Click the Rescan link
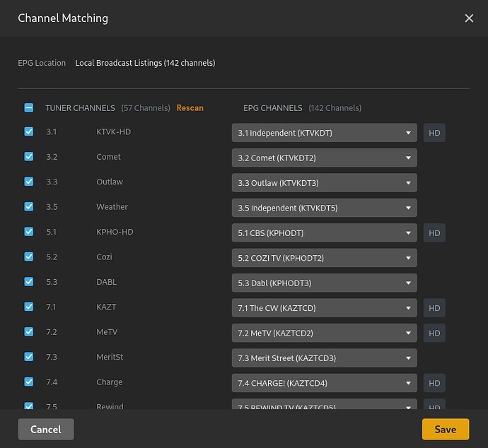This screenshot has height=448, width=488. 190,108
